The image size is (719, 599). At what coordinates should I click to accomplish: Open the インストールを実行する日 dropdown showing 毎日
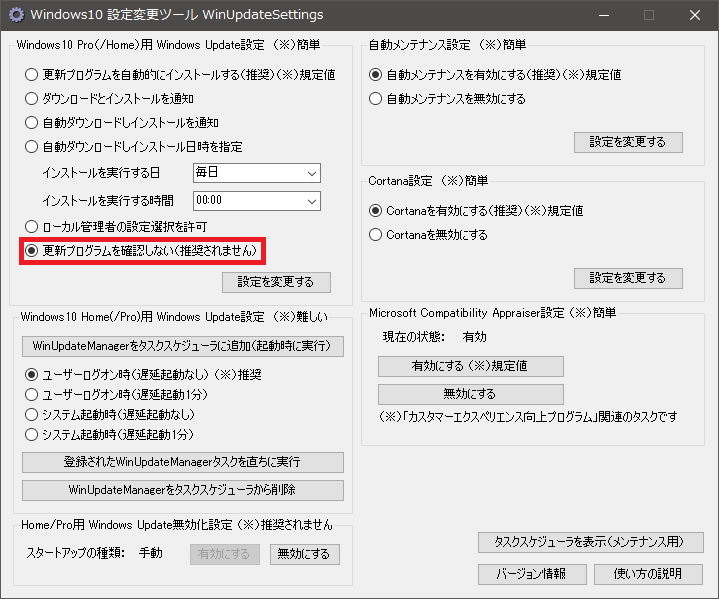(x=257, y=173)
